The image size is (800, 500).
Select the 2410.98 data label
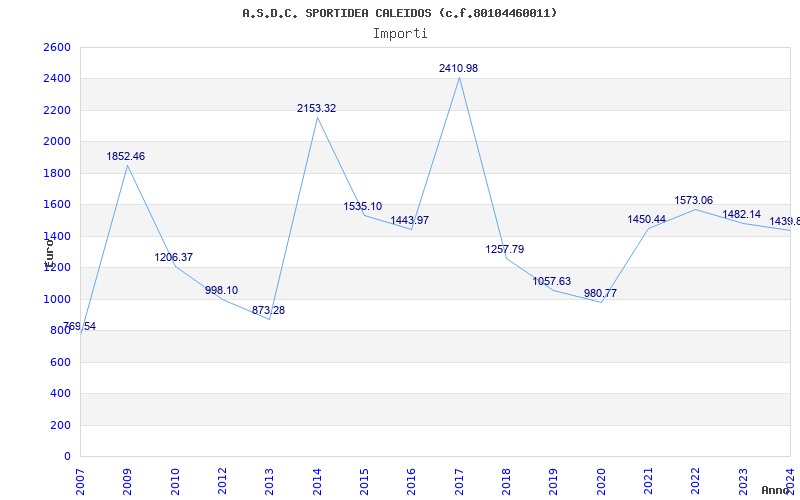click(x=458, y=68)
